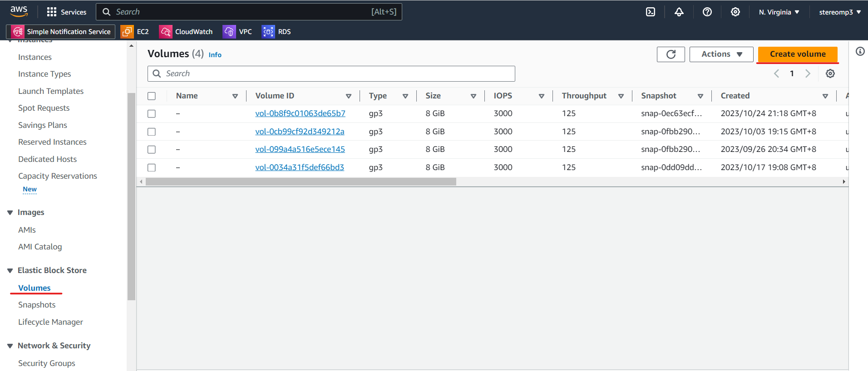
Task: Select volume vol-099a4a516e5ece145 checkbox
Action: [x=152, y=150]
